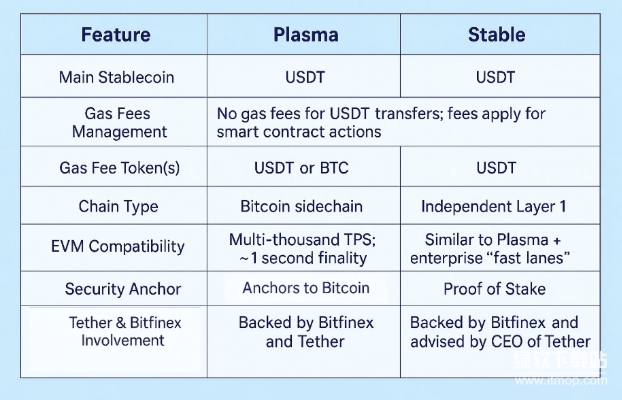Image resolution: width=622 pixels, height=400 pixels.
Task: Click the Feature column header
Action: pos(116,35)
